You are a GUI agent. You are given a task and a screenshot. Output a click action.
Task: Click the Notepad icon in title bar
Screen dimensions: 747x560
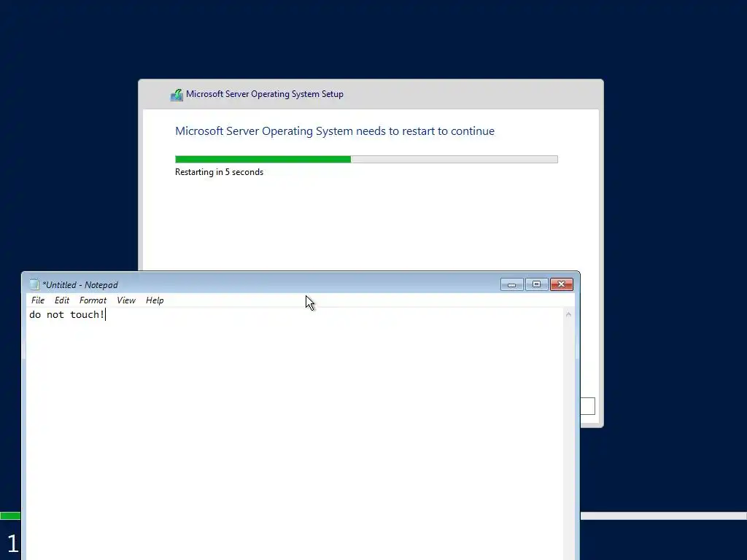point(34,284)
